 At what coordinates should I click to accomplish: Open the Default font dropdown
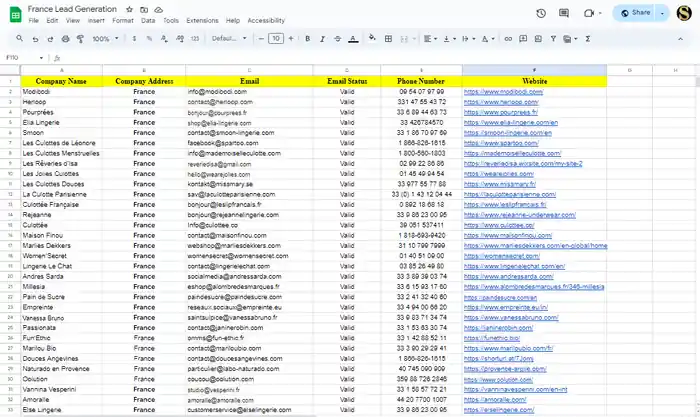click(229, 38)
